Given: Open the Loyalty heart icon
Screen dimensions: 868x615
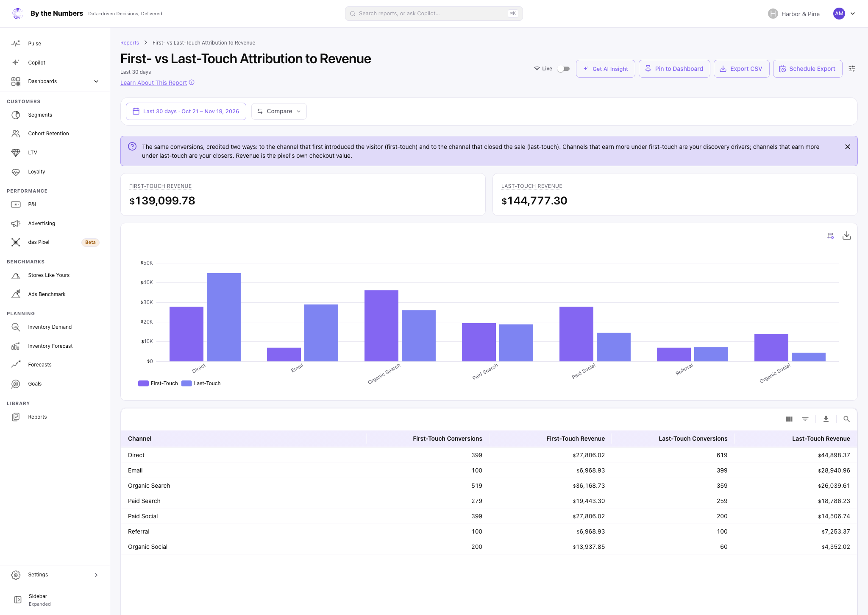Looking at the screenshot, I should tap(16, 172).
